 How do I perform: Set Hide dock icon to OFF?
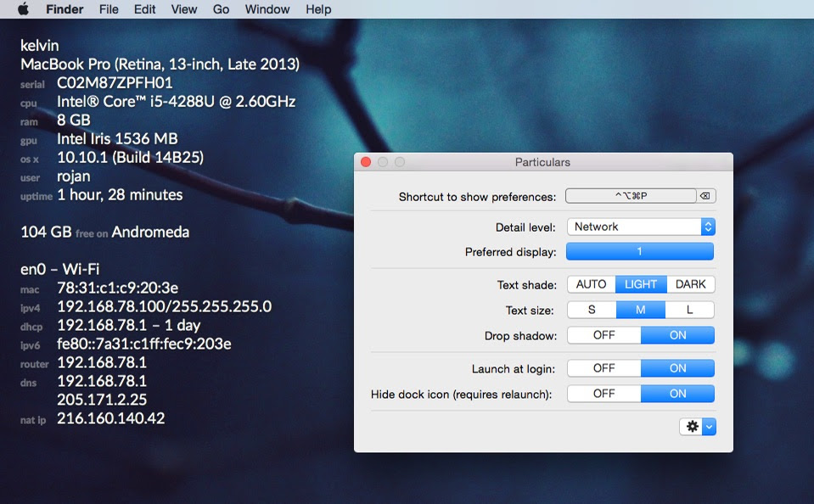point(603,394)
